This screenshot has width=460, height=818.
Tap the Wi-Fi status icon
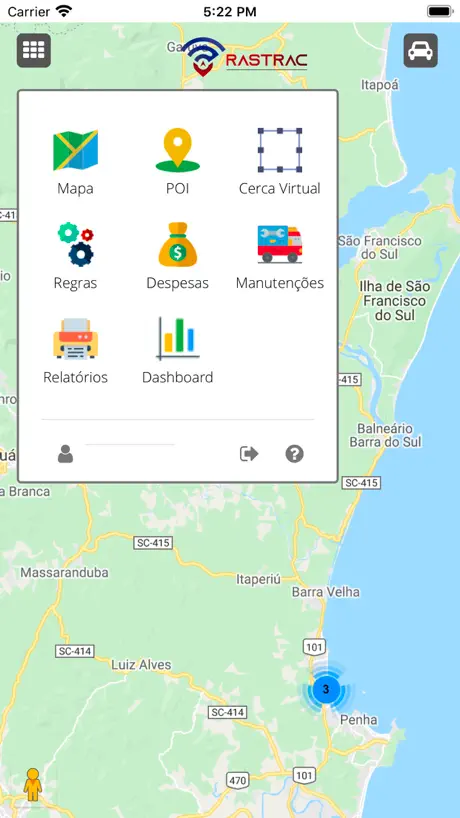pos(64,11)
